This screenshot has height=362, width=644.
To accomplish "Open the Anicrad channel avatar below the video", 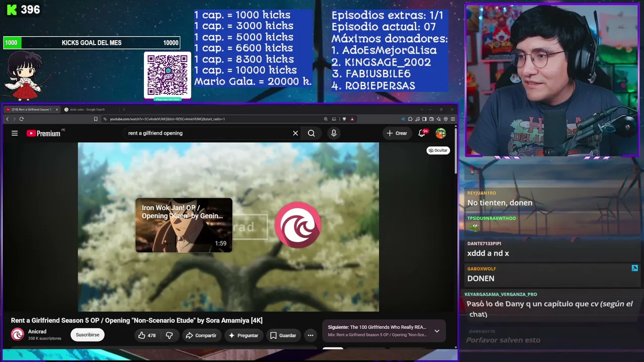I will (x=18, y=335).
